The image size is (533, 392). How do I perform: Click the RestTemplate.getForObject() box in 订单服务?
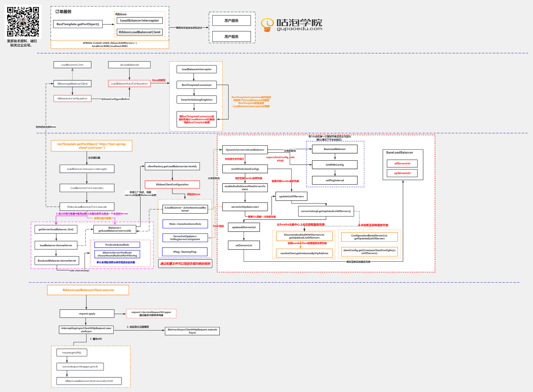tap(78, 24)
